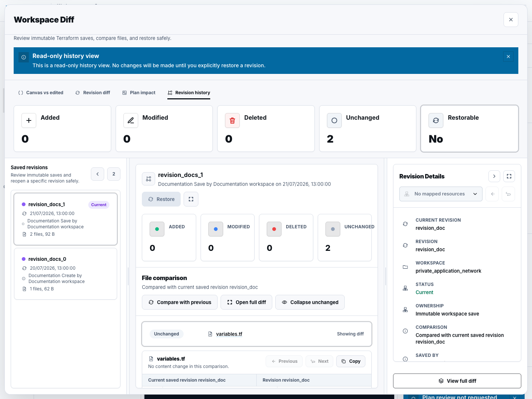Select the Revision history tab
This screenshot has height=399, width=532.
coord(189,93)
